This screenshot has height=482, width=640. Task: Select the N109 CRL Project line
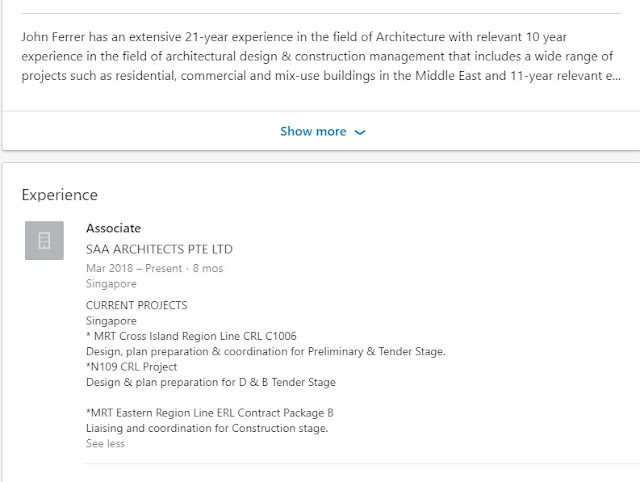pos(131,367)
